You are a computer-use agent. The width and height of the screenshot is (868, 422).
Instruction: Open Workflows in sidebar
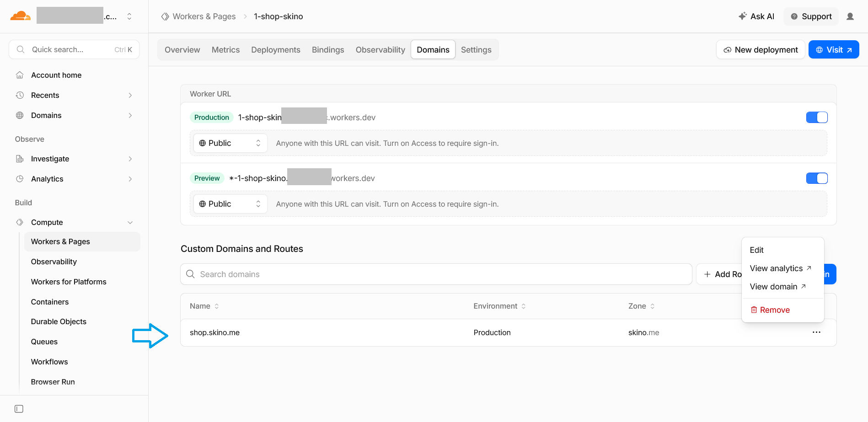(x=49, y=362)
